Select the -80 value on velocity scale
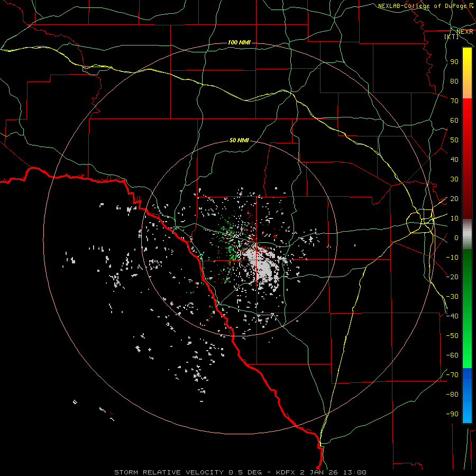The height and width of the screenshot is (476, 476). [x=452, y=395]
